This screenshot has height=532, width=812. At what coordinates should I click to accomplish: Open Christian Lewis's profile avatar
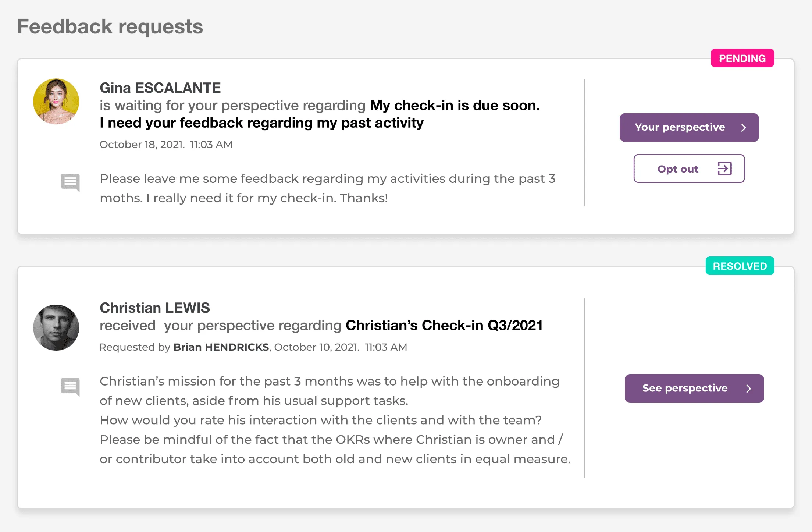click(56, 327)
